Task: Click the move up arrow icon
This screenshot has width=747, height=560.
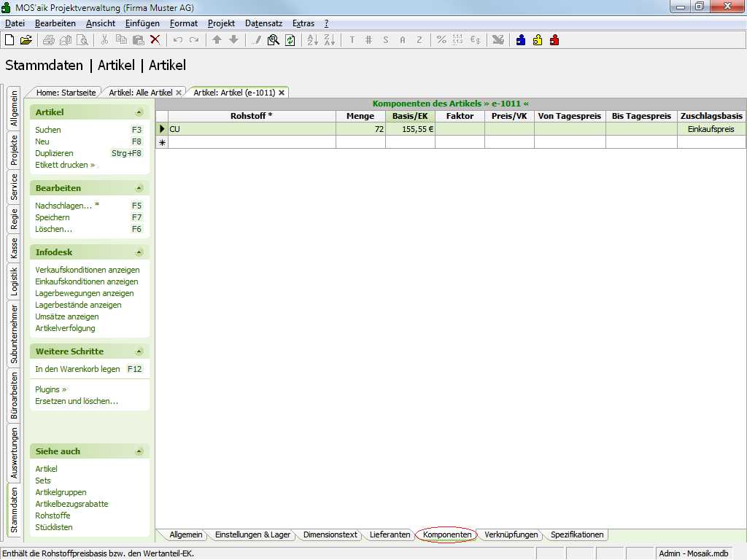Action: pos(217,40)
